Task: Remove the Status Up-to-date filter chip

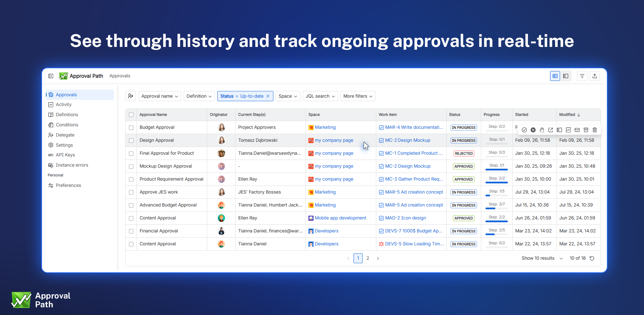Action: (x=268, y=96)
